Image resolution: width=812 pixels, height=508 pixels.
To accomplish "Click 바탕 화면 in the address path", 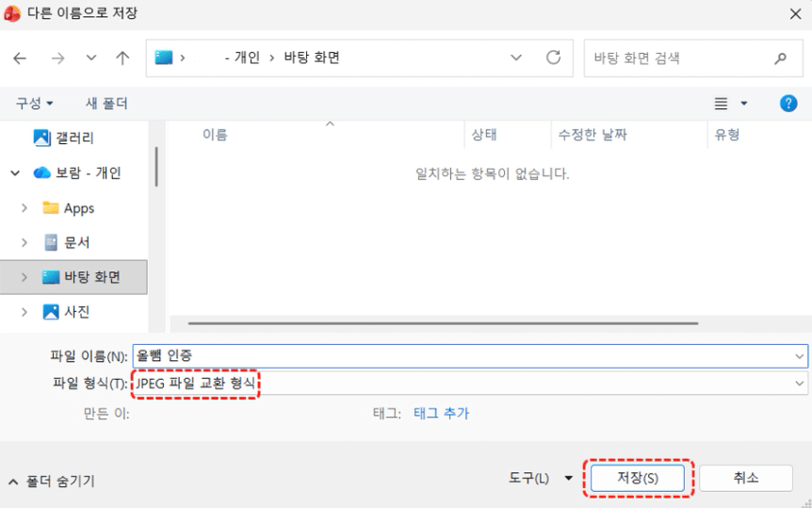I will (x=312, y=57).
